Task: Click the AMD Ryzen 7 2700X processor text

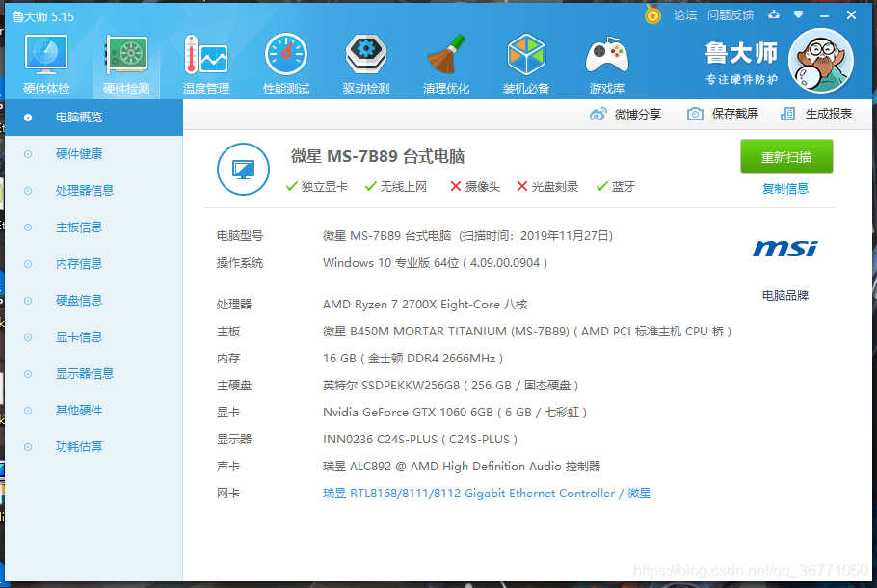Action: coord(425,305)
